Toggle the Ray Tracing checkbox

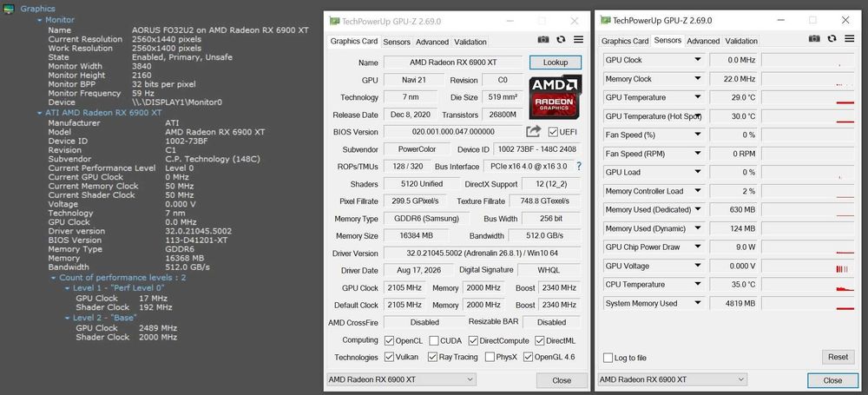432,358
